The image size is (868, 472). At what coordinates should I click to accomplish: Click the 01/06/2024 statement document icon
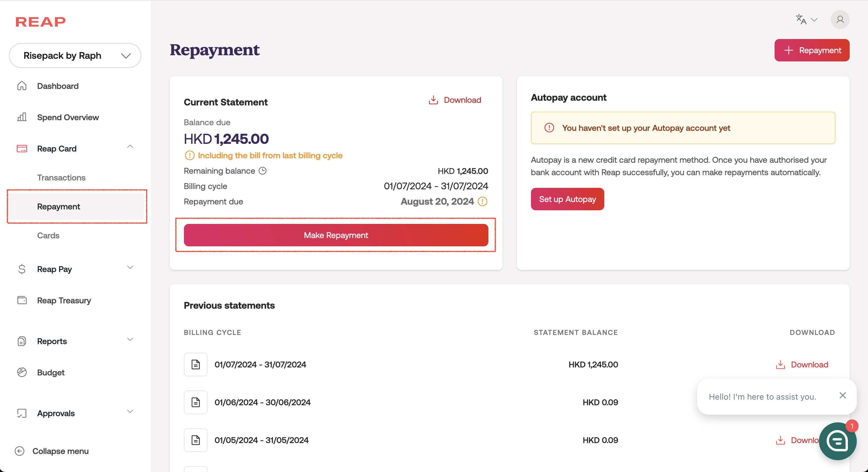coord(195,402)
